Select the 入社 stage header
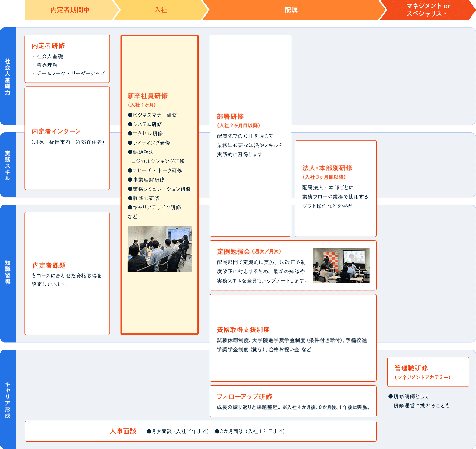The width and height of the screenshot is (476, 449). point(161,10)
